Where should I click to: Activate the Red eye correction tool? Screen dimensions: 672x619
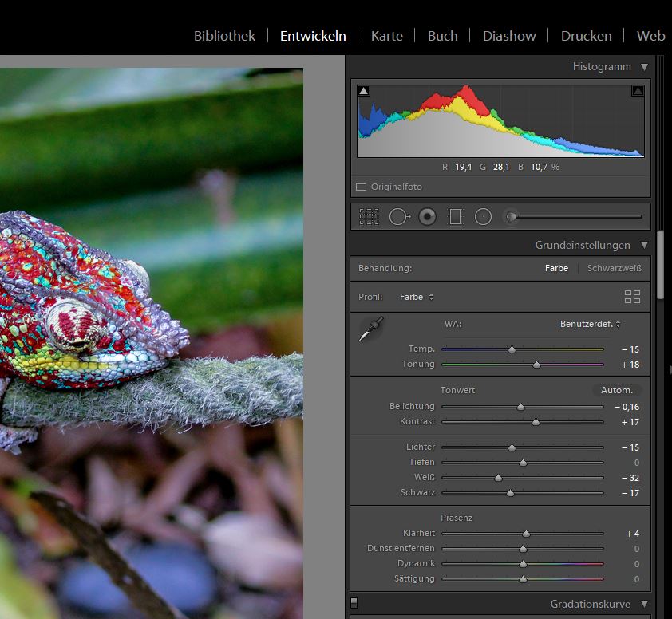[427, 215]
